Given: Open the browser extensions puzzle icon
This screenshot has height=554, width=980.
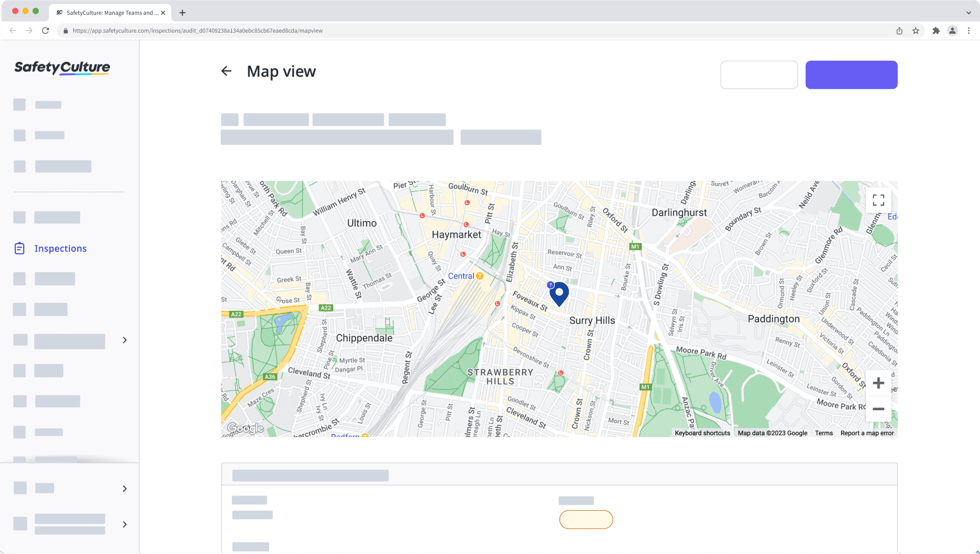Looking at the screenshot, I should click(936, 31).
